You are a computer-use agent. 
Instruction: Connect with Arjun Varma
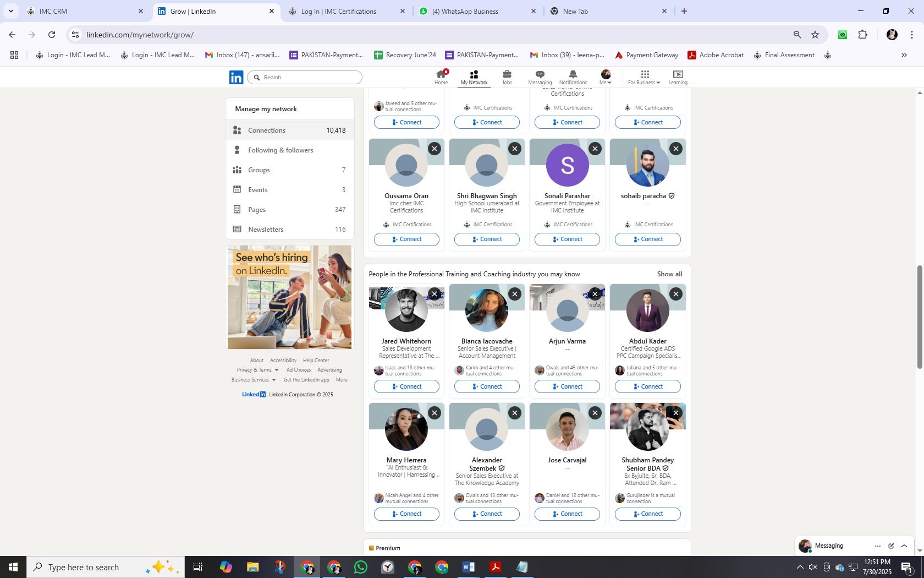click(567, 386)
